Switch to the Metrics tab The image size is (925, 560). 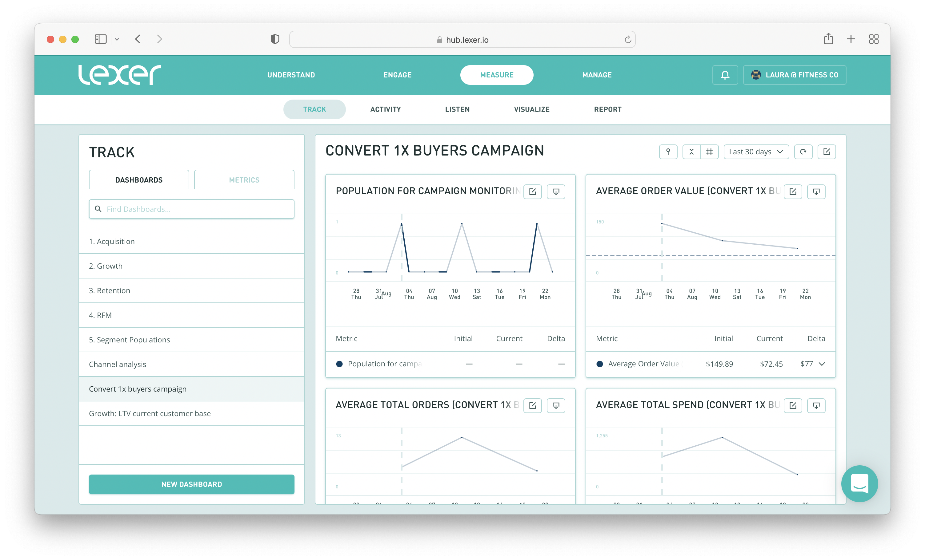pyautogui.click(x=244, y=180)
